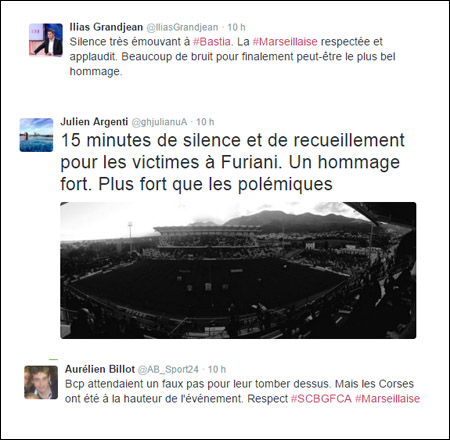The width and height of the screenshot is (450, 440).
Task: Select the #Bastia hashtag
Action: (x=212, y=42)
